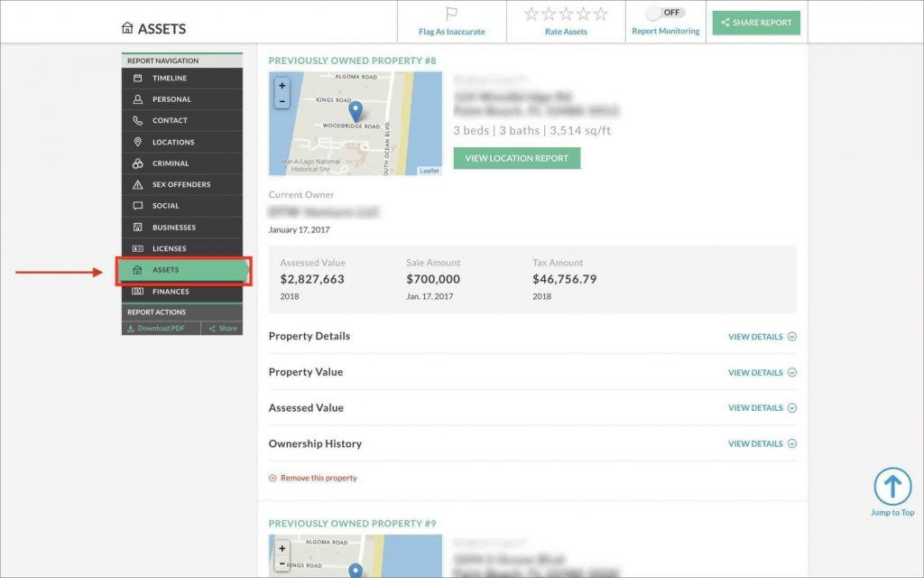Viewport: 924px width, 578px height.
Task: Click assessed value $2,827,663
Action: [312, 280]
